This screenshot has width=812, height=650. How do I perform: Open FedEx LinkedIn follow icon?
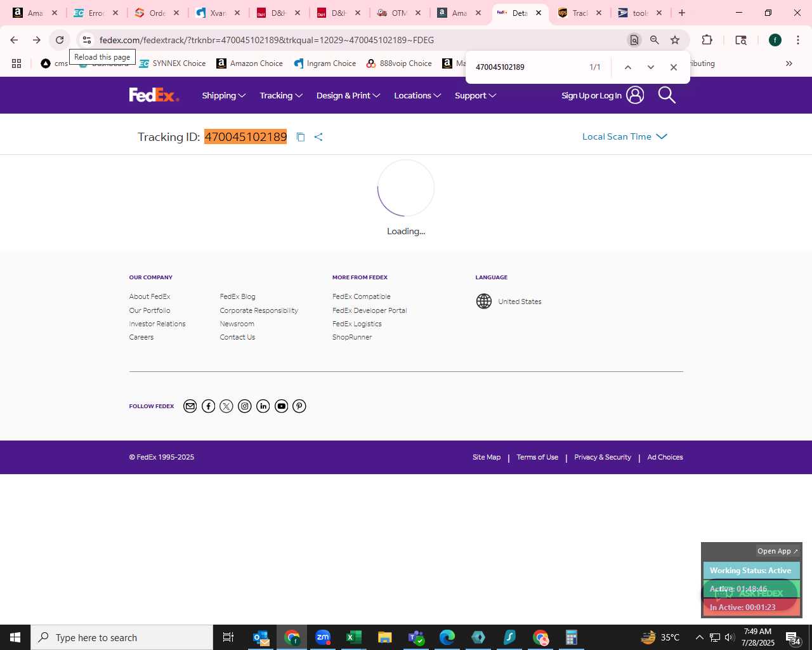[263, 406]
